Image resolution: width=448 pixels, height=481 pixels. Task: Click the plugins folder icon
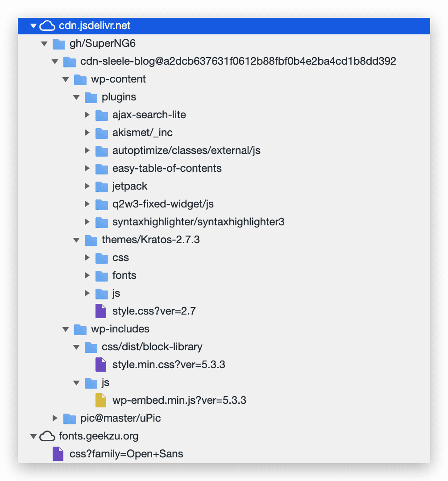[x=91, y=97]
